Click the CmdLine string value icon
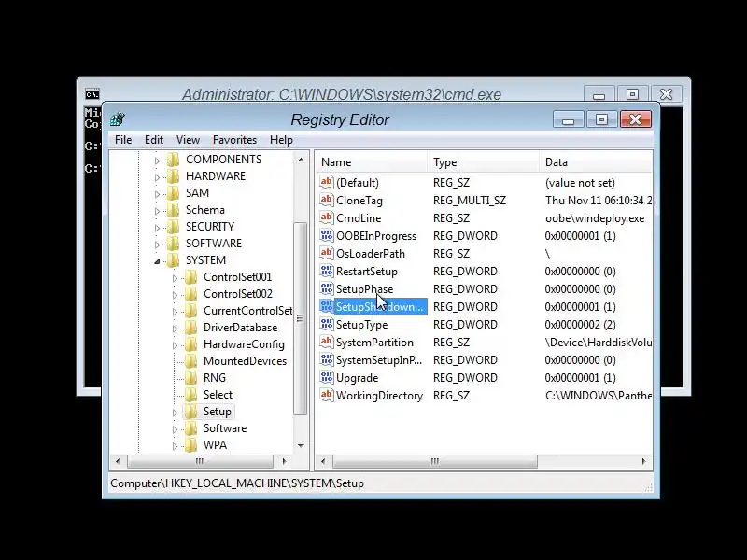The image size is (747, 560). point(326,218)
